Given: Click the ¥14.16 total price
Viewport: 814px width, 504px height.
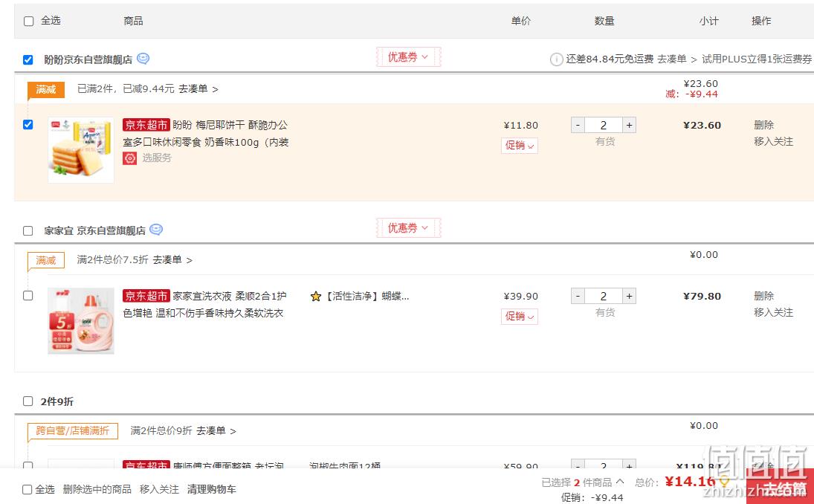Looking at the screenshot, I should coord(690,482).
